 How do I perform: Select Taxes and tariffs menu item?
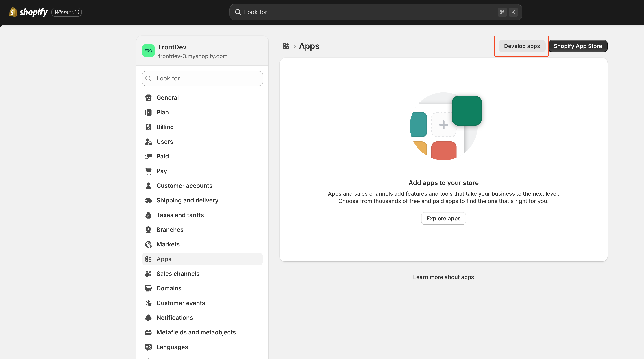coord(180,215)
